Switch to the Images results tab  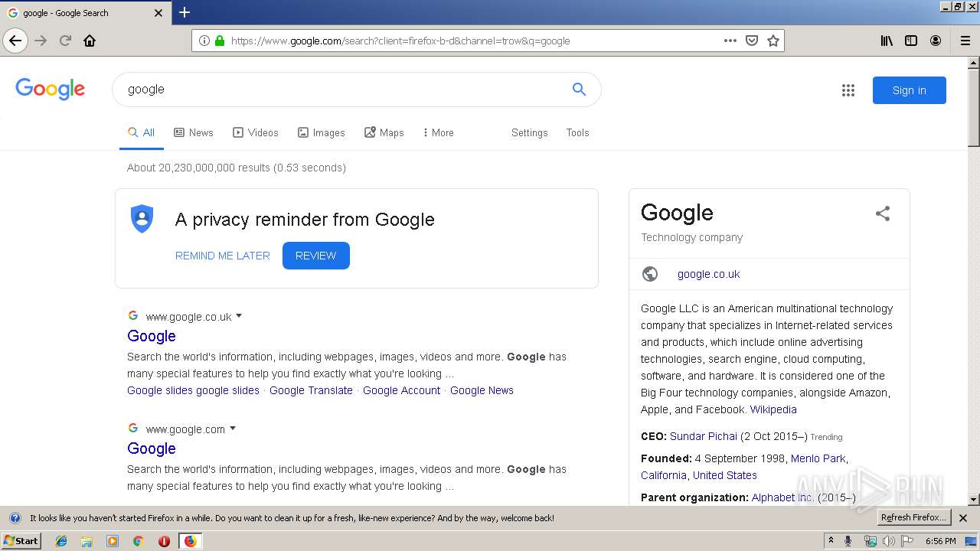(322, 132)
